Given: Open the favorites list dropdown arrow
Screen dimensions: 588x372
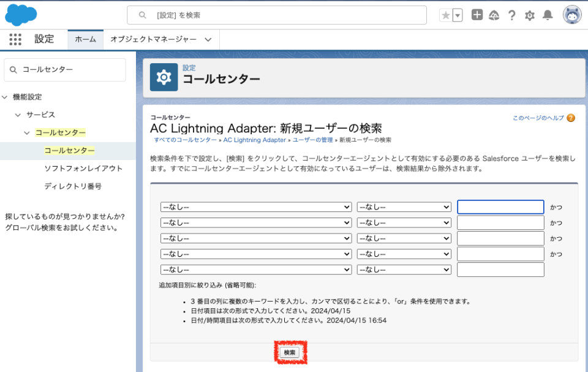Looking at the screenshot, I should pyautogui.click(x=458, y=15).
